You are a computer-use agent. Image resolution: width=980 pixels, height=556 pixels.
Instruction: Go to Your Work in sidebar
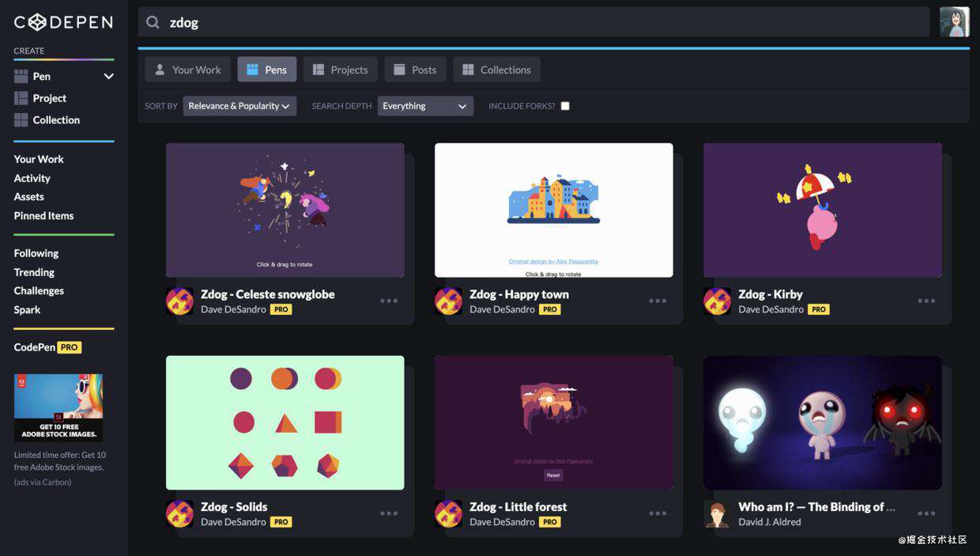[39, 159]
